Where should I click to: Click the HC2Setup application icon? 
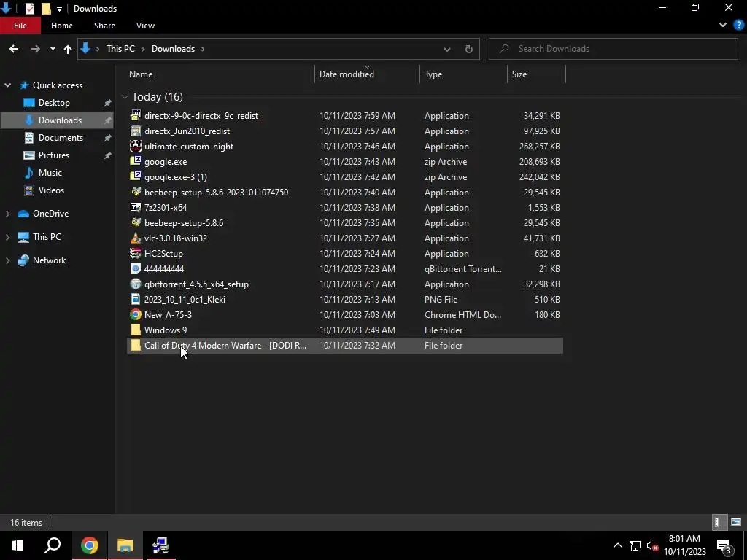[x=136, y=253]
